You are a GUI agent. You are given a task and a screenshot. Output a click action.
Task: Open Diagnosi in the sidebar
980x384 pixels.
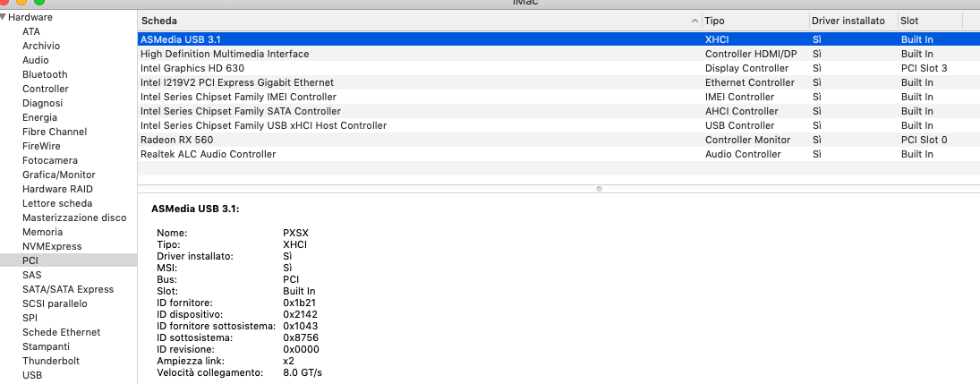tap(42, 103)
